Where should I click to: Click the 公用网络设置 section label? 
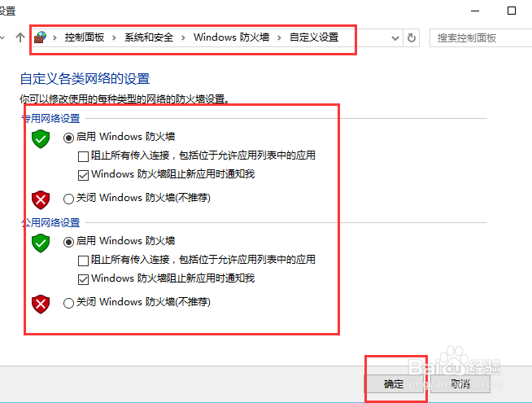50,223
